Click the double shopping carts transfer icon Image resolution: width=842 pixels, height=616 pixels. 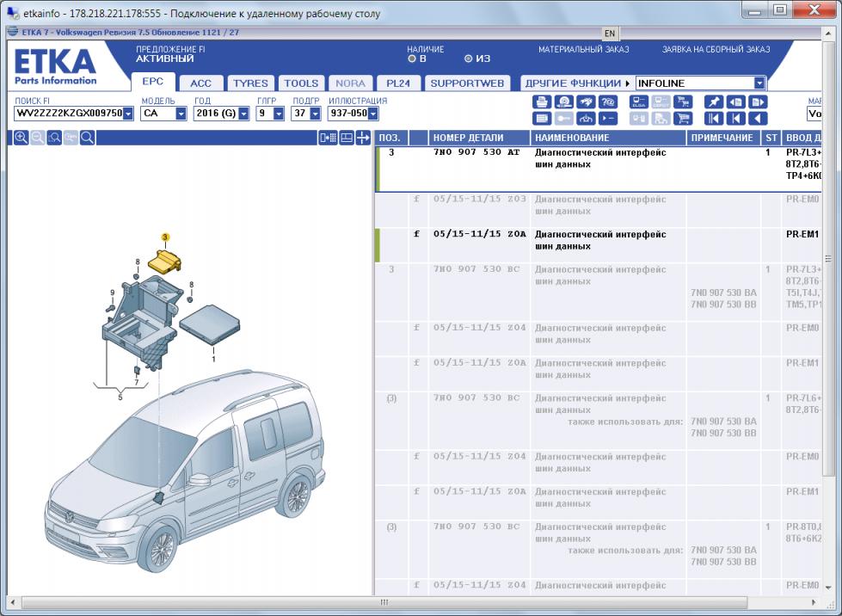683,102
